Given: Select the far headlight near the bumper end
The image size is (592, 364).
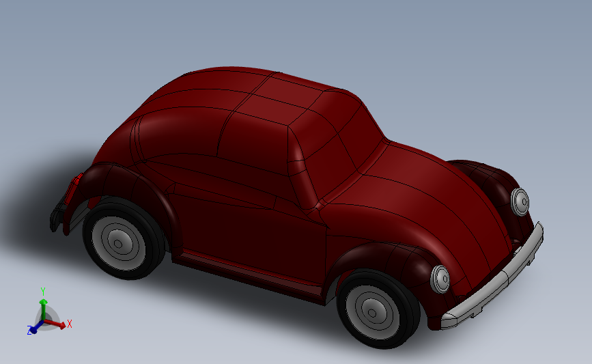Looking at the screenshot, I should 520,202.
